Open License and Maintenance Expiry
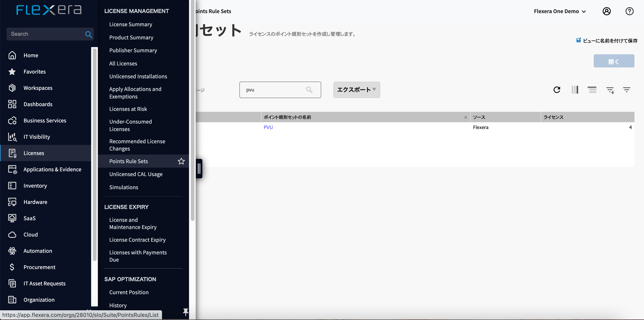644x320 pixels. (x=133, y=223)
